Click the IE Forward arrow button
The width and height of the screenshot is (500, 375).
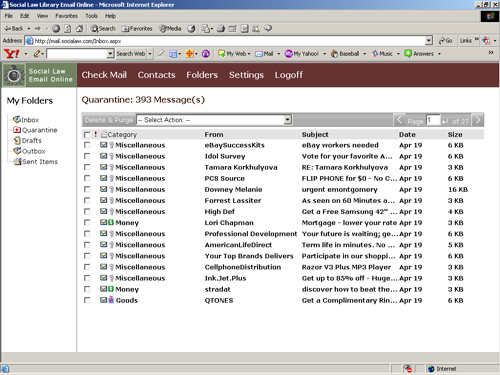click(x=38, y=29)
